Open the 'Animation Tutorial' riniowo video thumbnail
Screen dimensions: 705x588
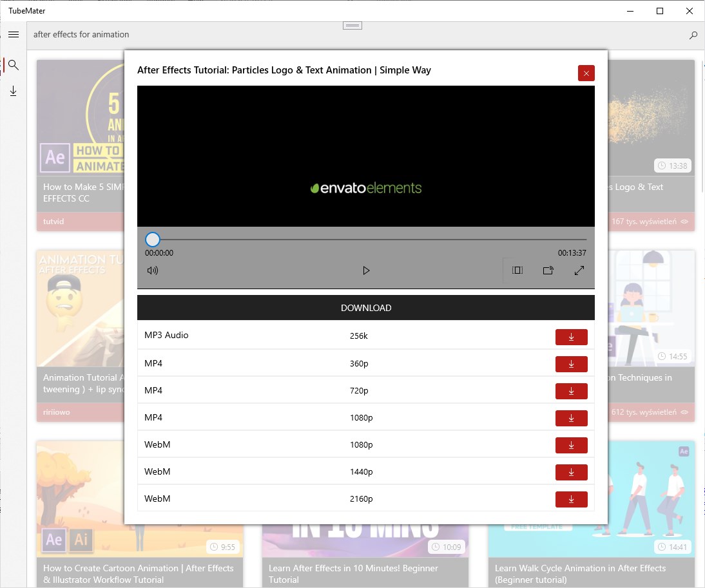click(81, 308)
